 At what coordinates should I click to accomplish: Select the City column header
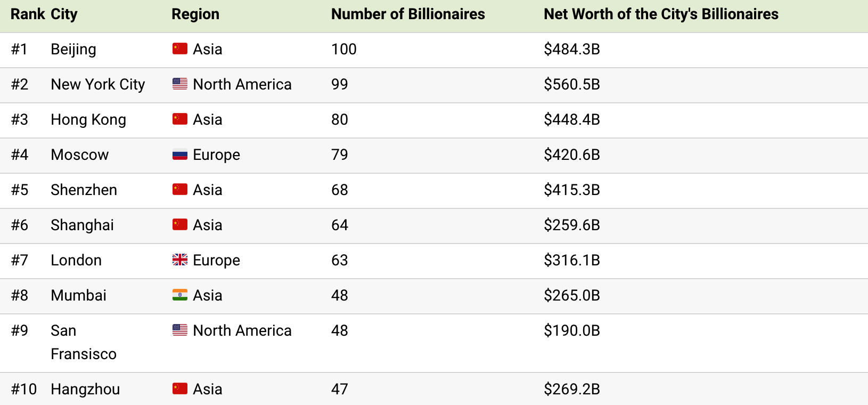coord(64,14)
